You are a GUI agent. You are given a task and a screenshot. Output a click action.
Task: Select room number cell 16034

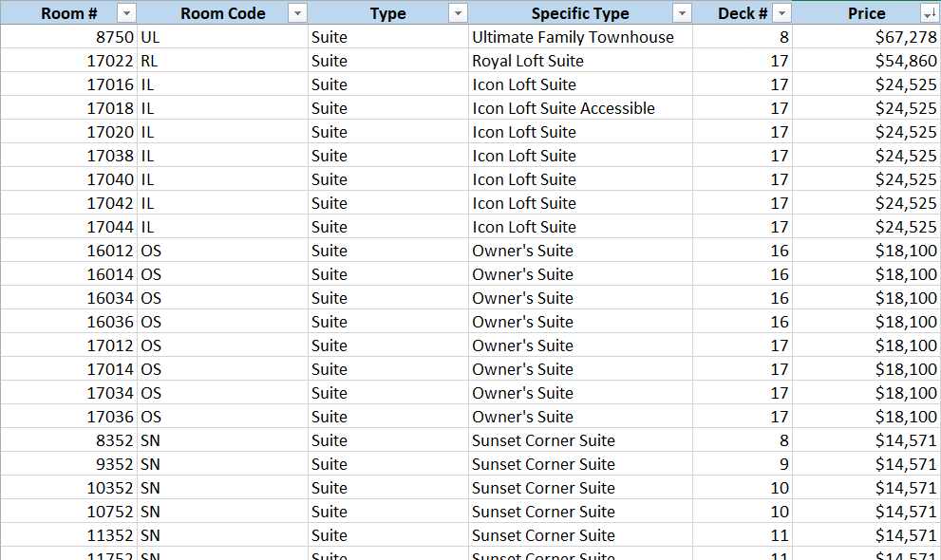click(69, 298)
